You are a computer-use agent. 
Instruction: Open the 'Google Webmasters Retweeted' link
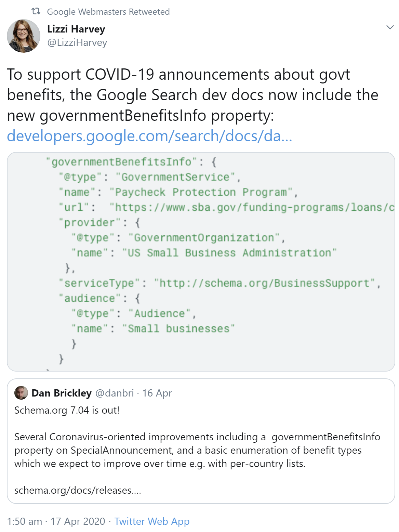[x=108, y=12]
